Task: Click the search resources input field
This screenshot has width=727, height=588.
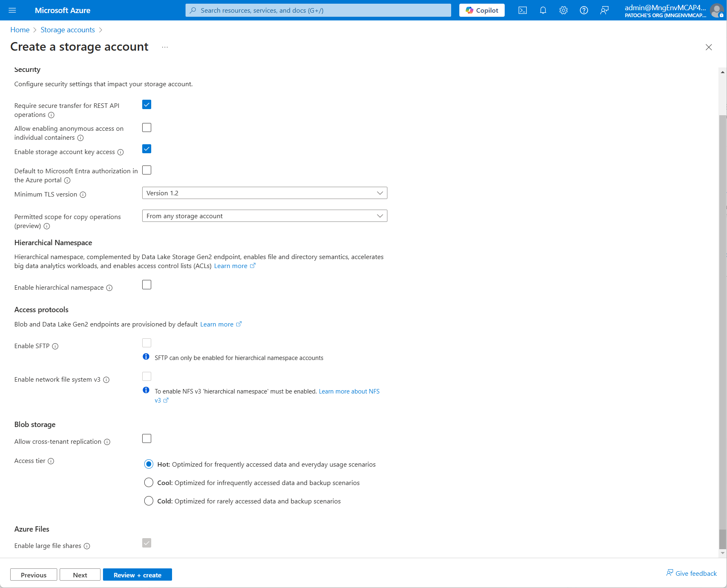Action: (x=318, y=11)
